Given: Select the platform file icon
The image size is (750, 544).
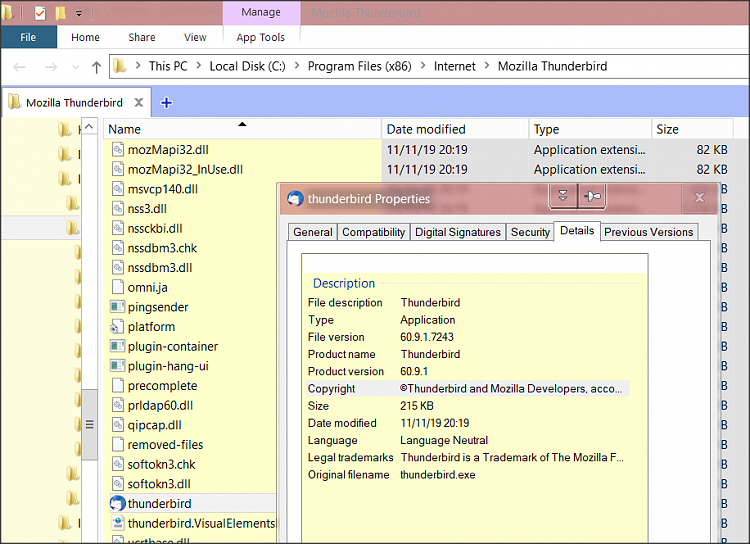Looking at the screenshot, I should pos(118,326).
